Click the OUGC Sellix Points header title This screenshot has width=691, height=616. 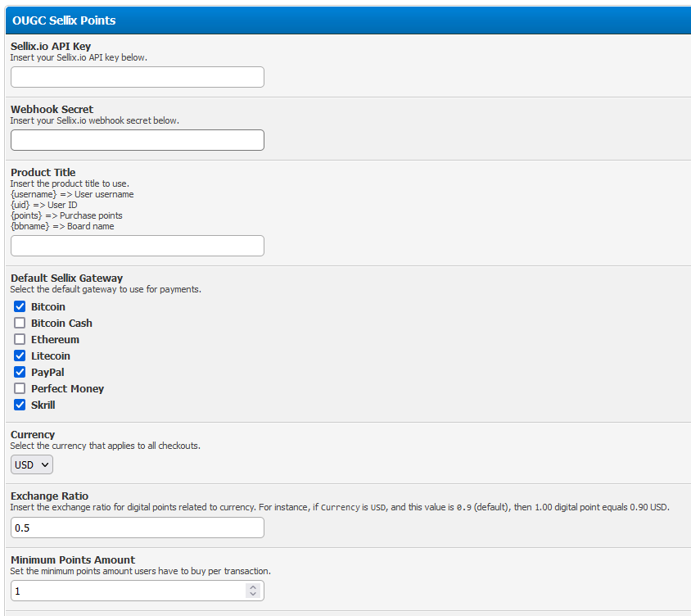tap(64, 20)
